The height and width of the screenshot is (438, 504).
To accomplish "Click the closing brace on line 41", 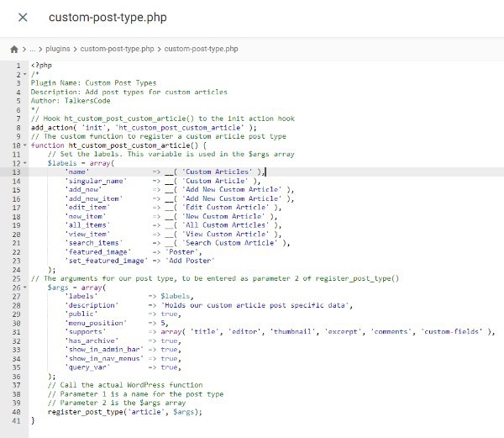I will (33, 420).
